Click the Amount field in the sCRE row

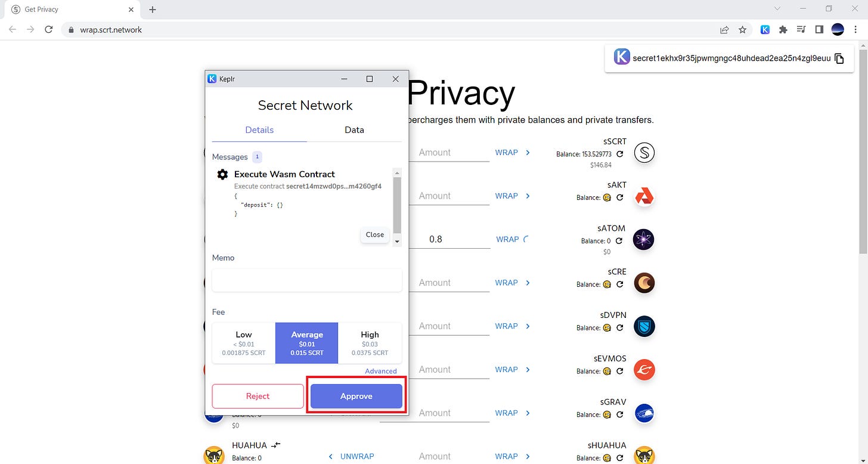(x=449, y=283)
